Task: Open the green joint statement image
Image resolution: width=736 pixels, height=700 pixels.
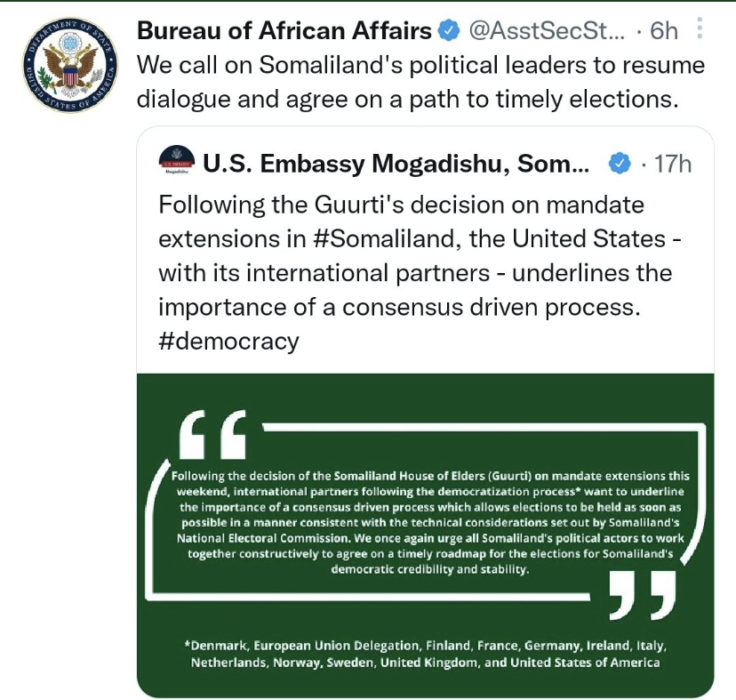Action: coord(425,535)
